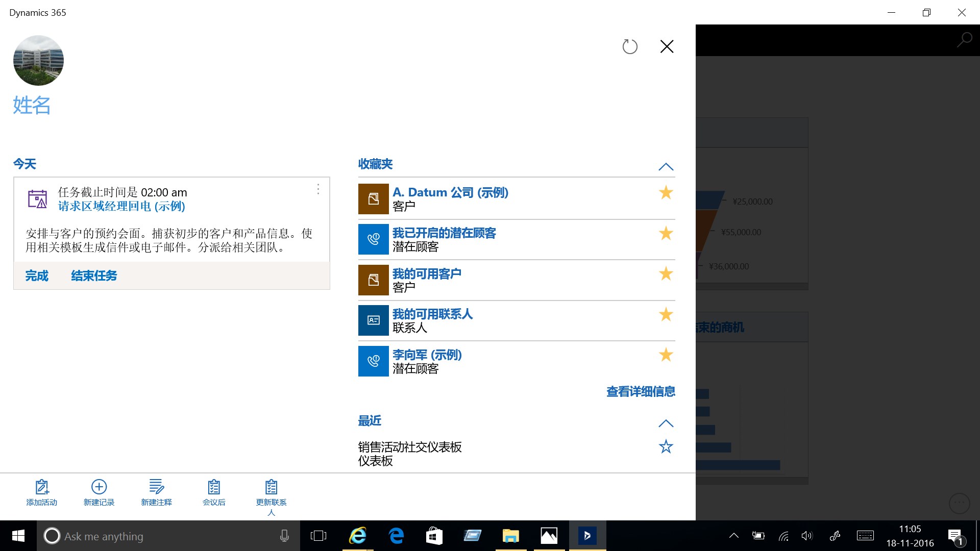Collapse the 收藏夹 favorites section

[666, 167]
